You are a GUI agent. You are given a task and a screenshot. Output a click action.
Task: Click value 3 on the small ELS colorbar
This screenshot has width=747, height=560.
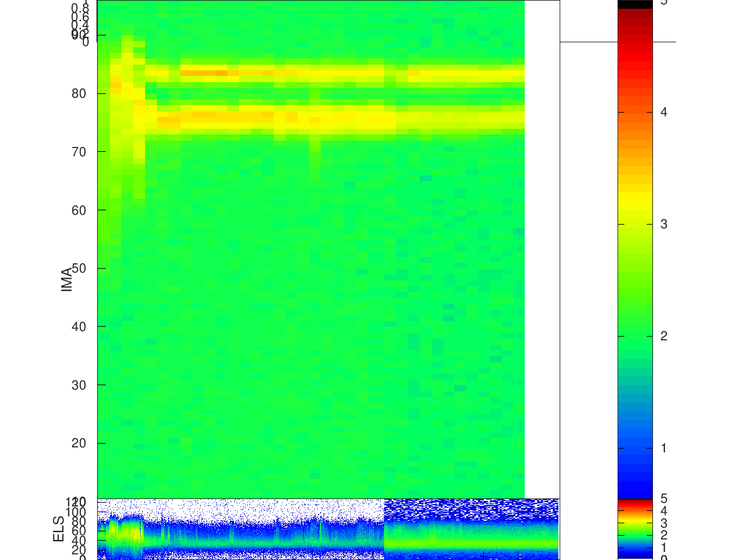tap(664, 523)
